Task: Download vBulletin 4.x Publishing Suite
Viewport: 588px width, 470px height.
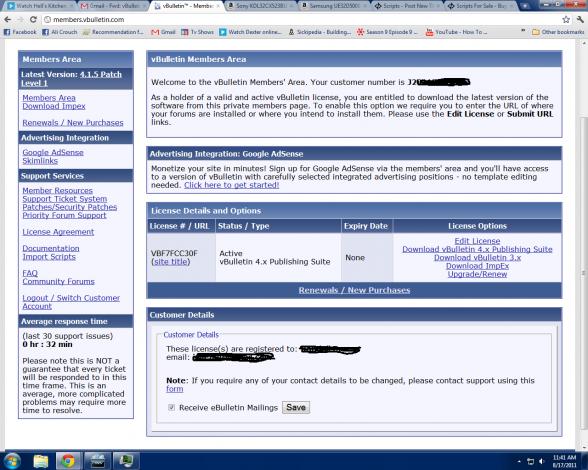Action: (477, 249)
